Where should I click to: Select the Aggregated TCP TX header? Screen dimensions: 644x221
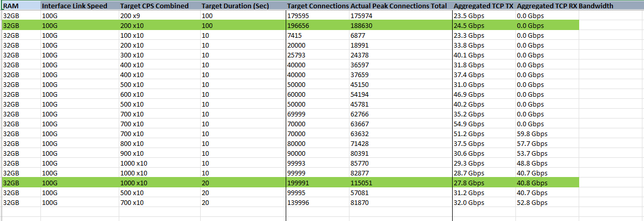click(x=484, y=6)
